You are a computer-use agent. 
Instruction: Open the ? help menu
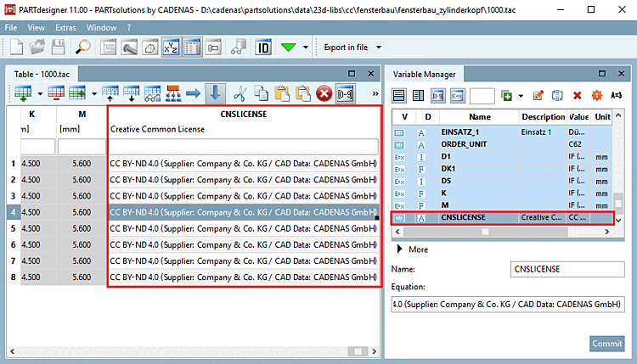tap(129, 28)
